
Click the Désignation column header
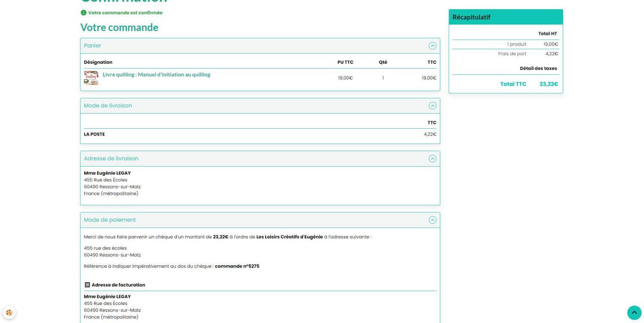click(98, 62)
